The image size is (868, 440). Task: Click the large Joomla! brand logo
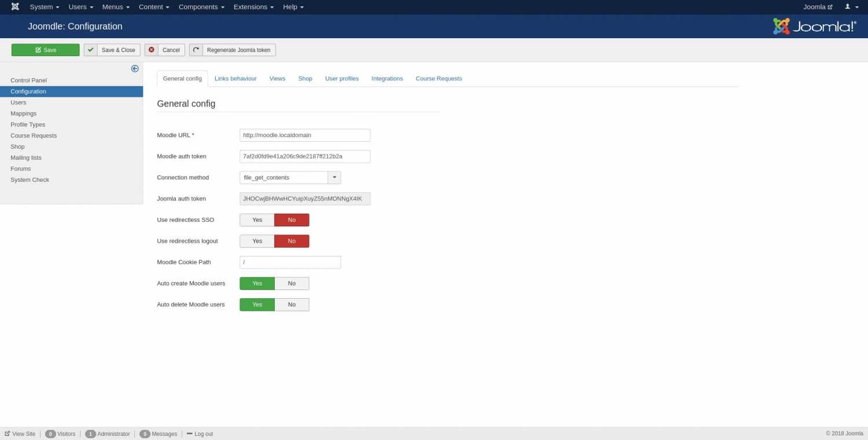click(814, 27)
